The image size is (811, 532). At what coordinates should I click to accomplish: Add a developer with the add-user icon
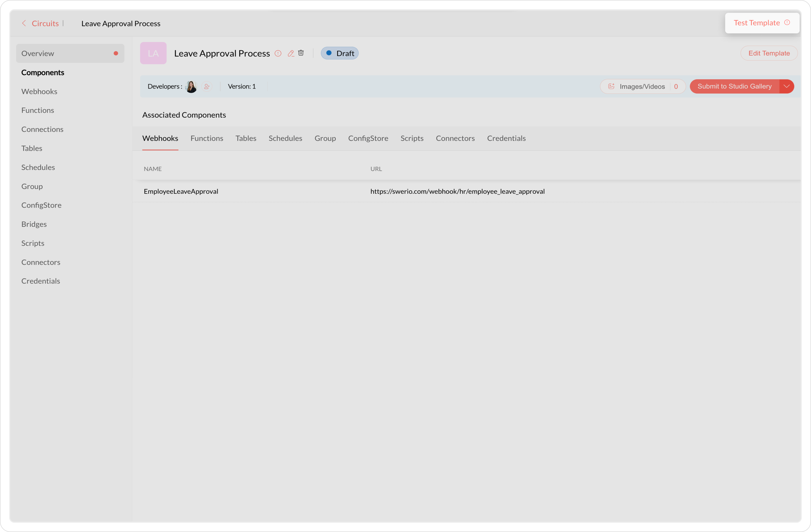[x=206, y=86]
